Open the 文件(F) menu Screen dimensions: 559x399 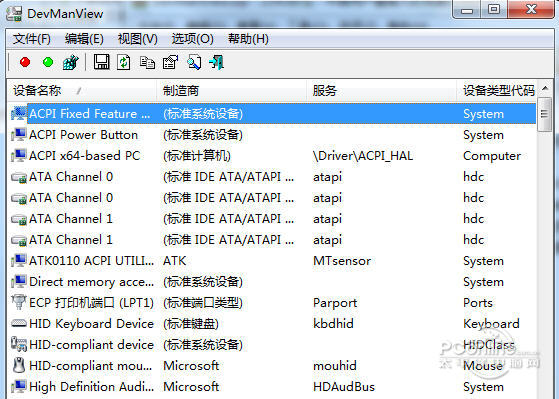pyautogui.click(x=32, y=39)
